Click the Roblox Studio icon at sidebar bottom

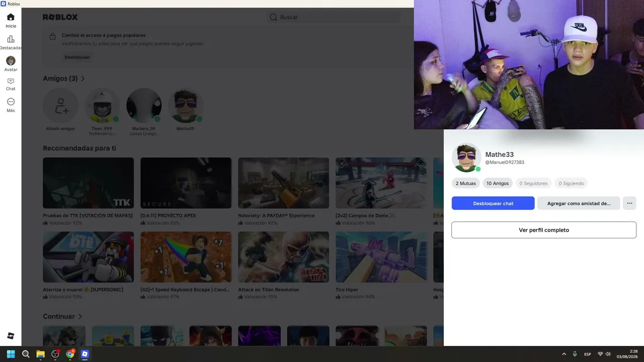pos(11,336)
